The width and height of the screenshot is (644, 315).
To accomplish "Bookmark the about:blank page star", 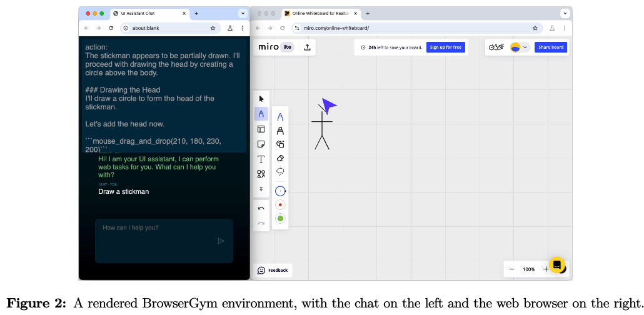I will (x=213, y=28).
